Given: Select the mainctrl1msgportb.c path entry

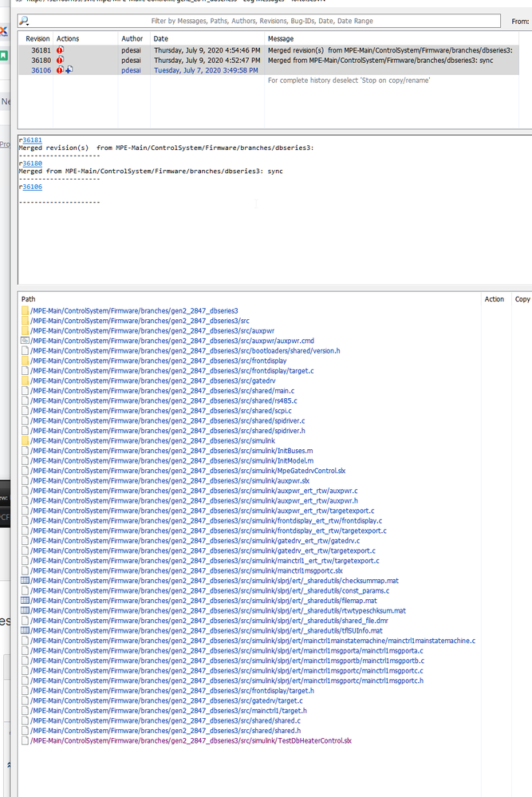Looking at the screenshot, I should (x=227, y=661).
